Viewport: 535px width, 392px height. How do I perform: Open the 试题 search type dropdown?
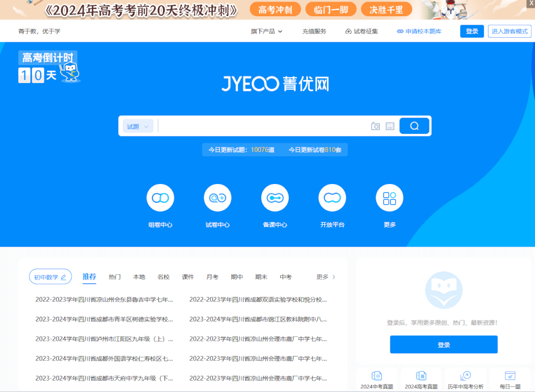[138, 126]
